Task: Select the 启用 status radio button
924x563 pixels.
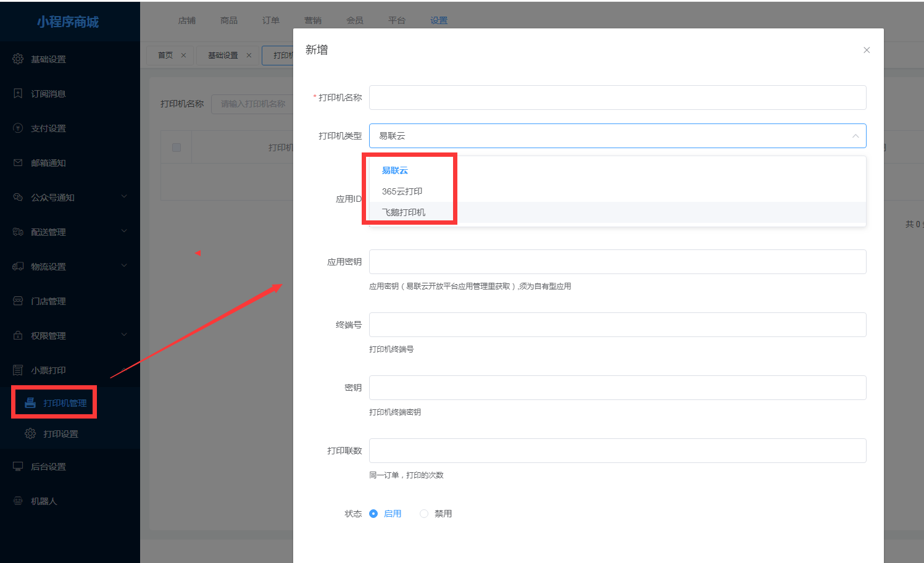Action: tap(373, 514)
